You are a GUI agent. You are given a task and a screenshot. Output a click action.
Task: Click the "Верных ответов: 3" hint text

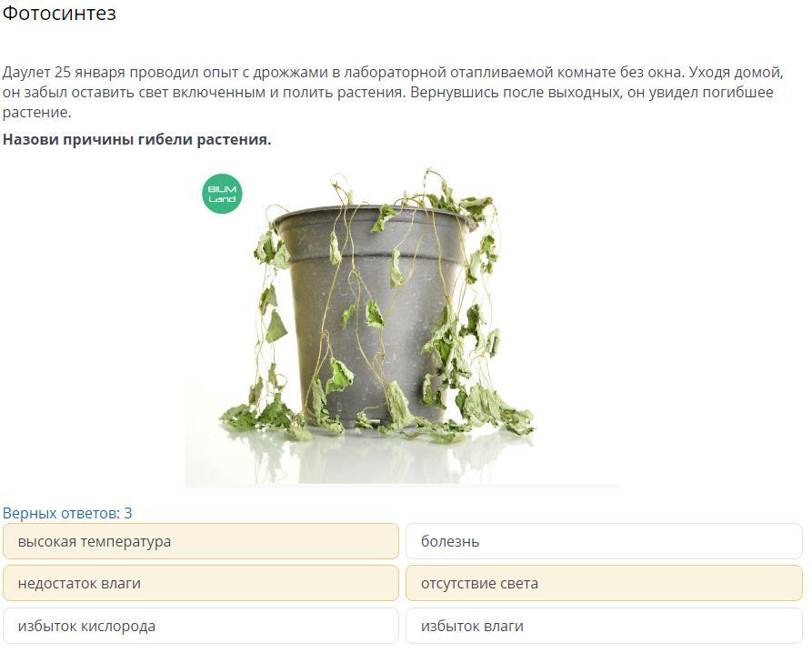[67, 513]
